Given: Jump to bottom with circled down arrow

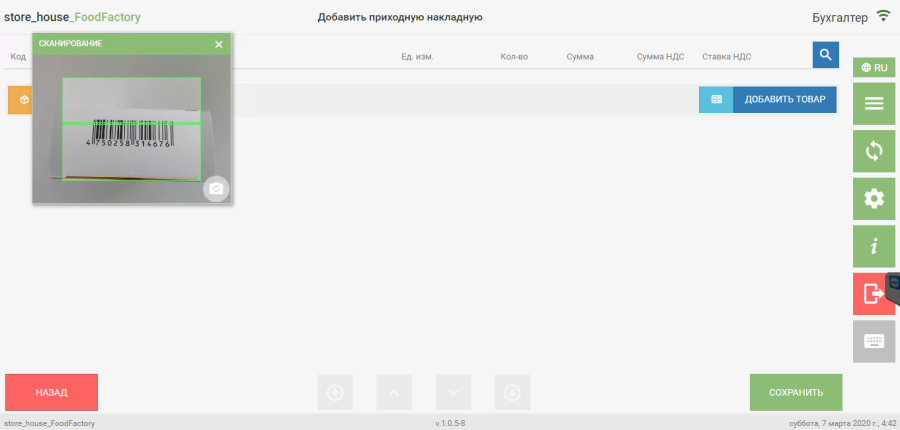Looking at the screenshot, I should [512, 393].
